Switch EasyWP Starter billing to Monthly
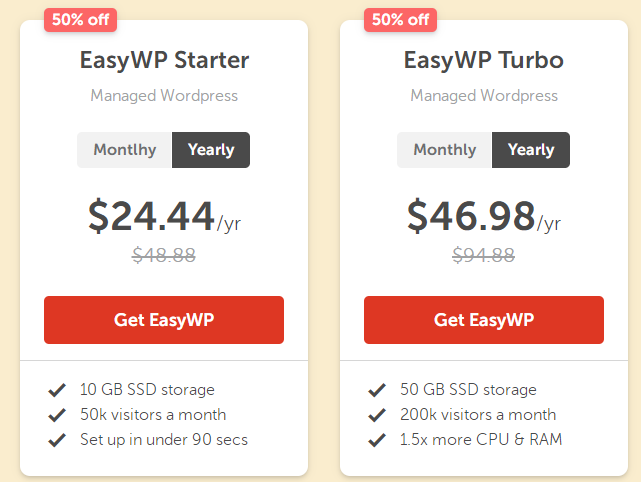This screenshot has height=482, width=641. click(125, 150)
